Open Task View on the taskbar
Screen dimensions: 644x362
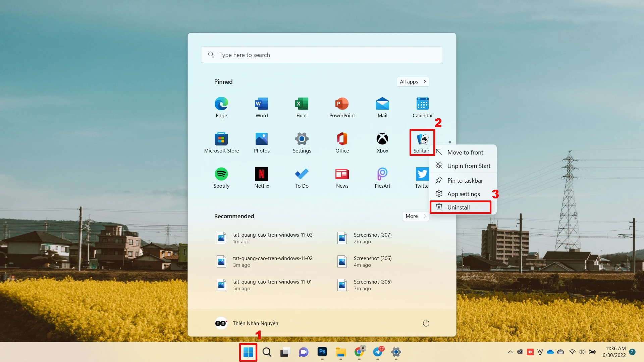click(x=285, y=352)
